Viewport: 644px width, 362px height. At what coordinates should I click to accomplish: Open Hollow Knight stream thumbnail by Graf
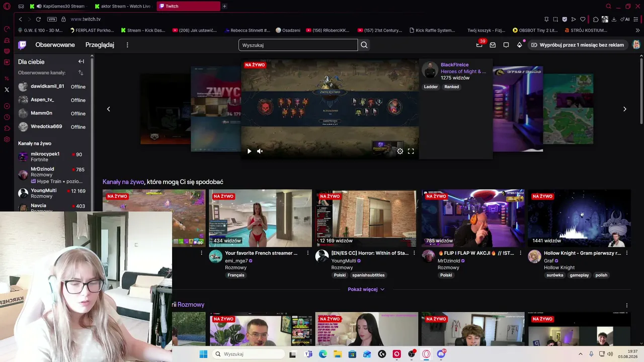tap(579, 218)
